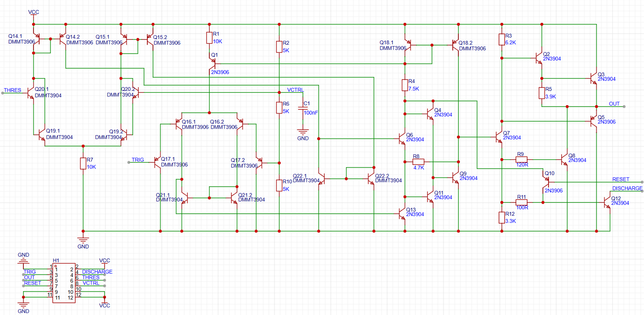The height and width of the screenshot is (315, 644).
Task: Select DISCHARGE label on header H1
Action: point(97,272)
